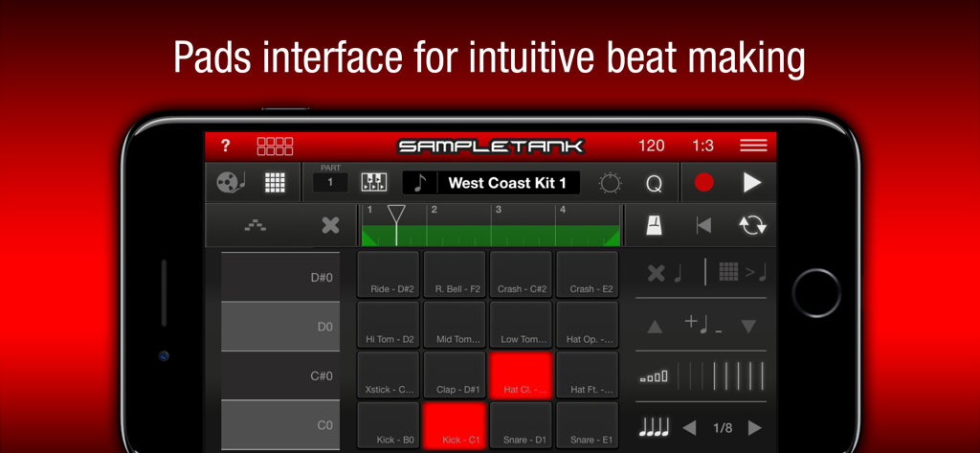980x453 pixels.
Task: Tap the Hat Op. pad
Action: (587, 325)
